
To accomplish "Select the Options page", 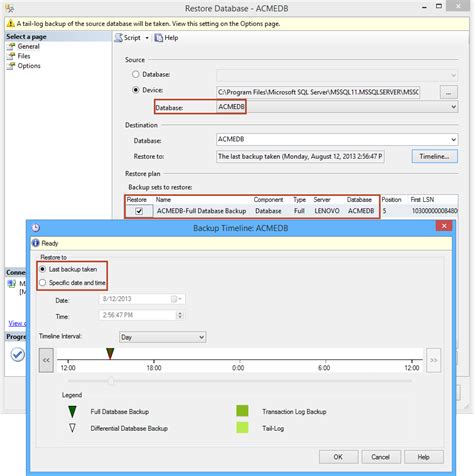I will tap(29, 66).
